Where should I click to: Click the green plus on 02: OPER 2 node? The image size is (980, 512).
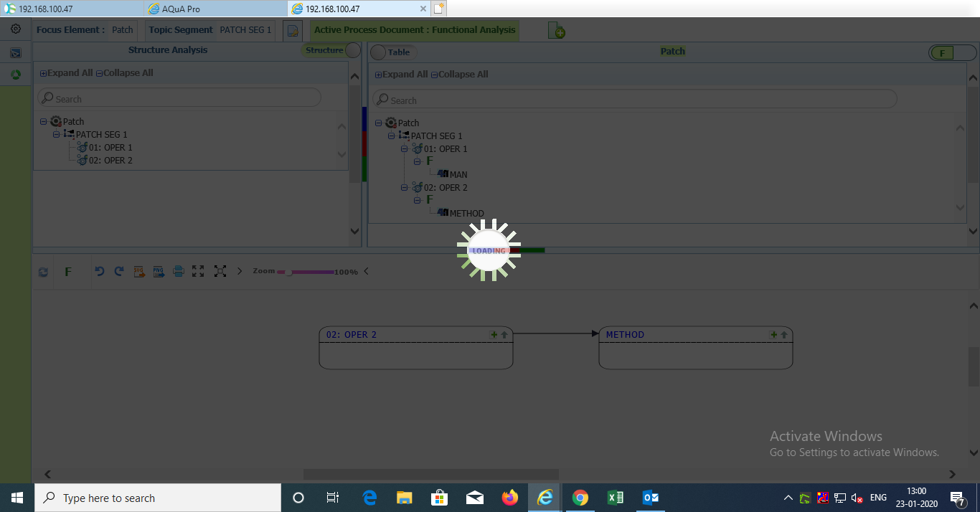coord(494,335)
